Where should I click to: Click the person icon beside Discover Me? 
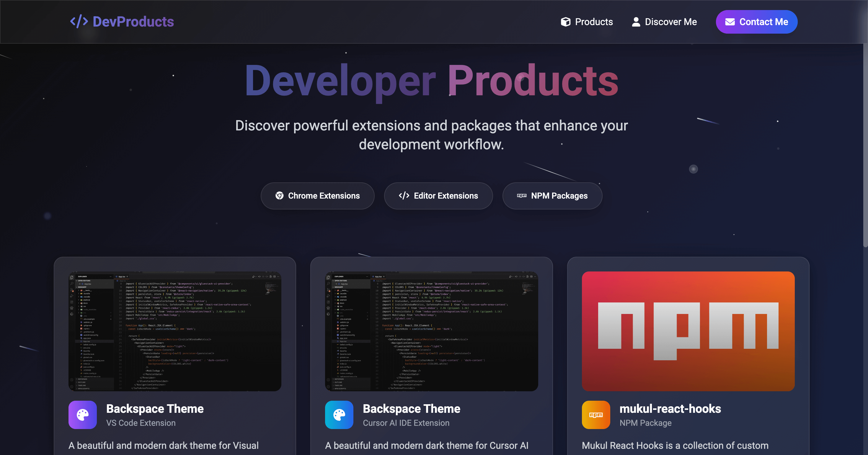(636, 22)
